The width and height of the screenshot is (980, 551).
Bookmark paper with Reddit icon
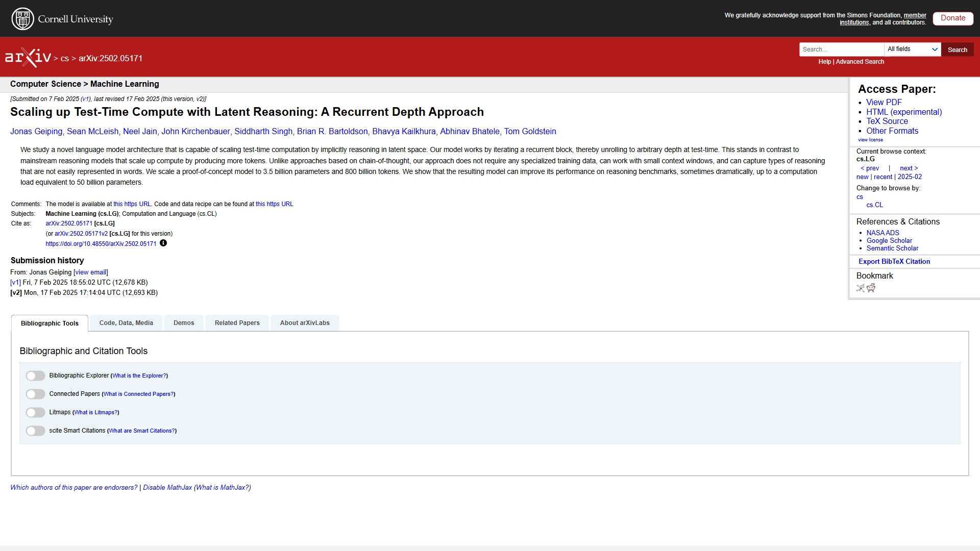871,288
